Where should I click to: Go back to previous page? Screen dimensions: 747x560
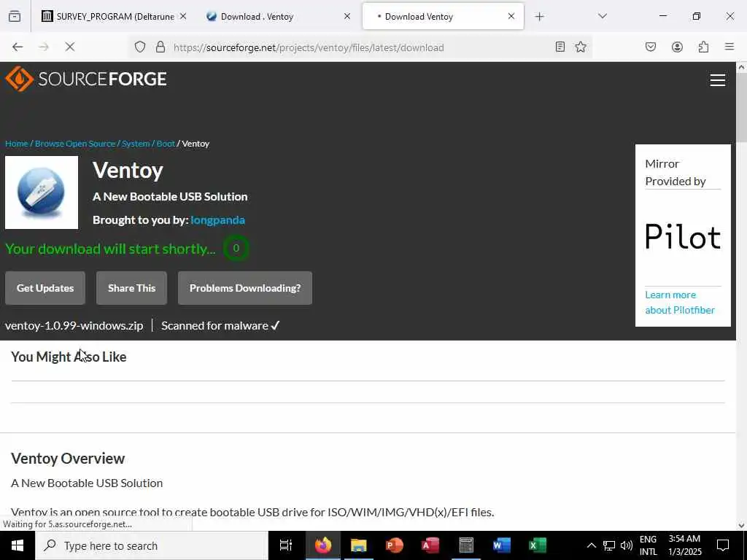click(x=18, y=47)
